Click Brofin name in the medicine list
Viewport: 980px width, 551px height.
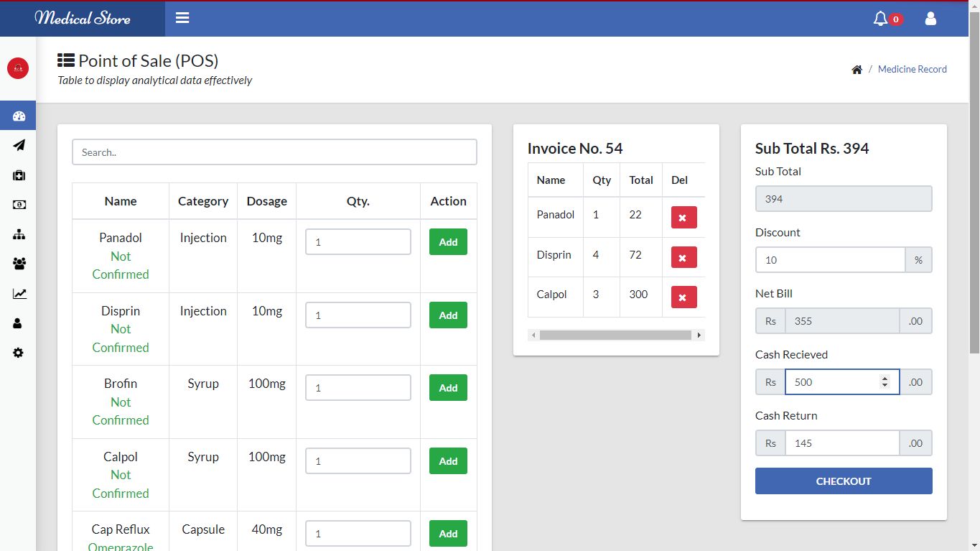point(121,384)
